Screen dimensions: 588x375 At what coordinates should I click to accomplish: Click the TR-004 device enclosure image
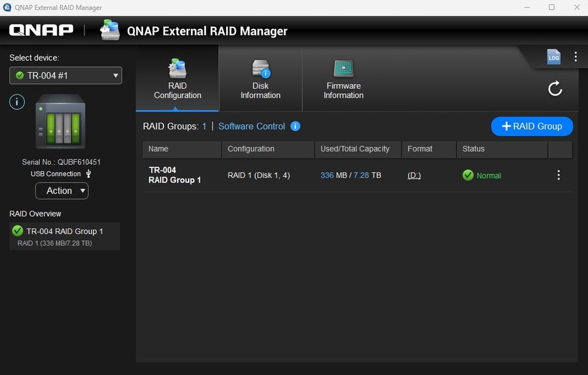pos(61,121)
